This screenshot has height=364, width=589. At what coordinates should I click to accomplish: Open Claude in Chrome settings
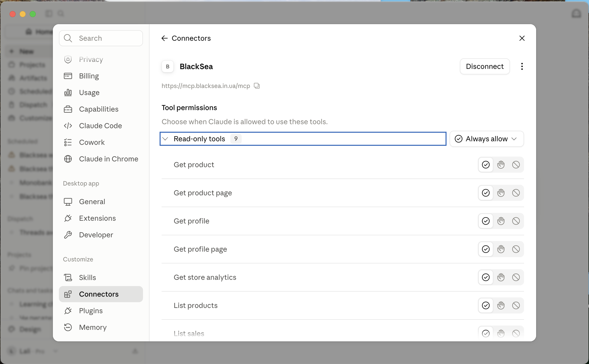[101, 159]
